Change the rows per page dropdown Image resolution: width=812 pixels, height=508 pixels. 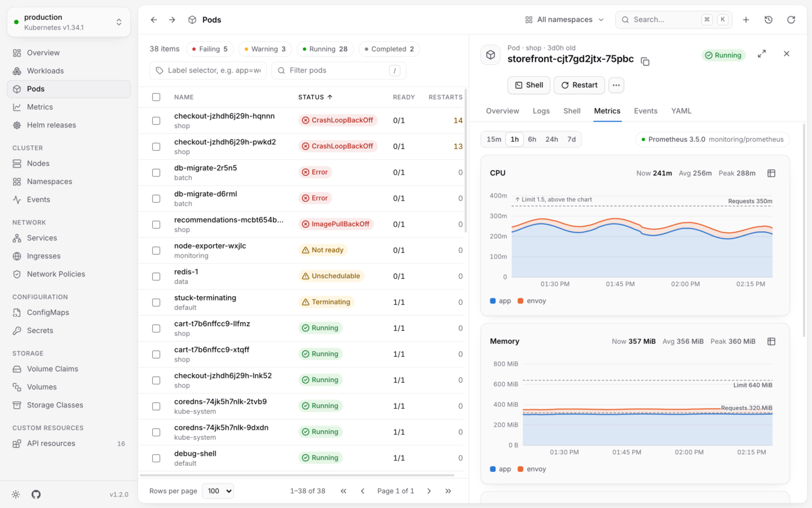(x=219, y=491)
